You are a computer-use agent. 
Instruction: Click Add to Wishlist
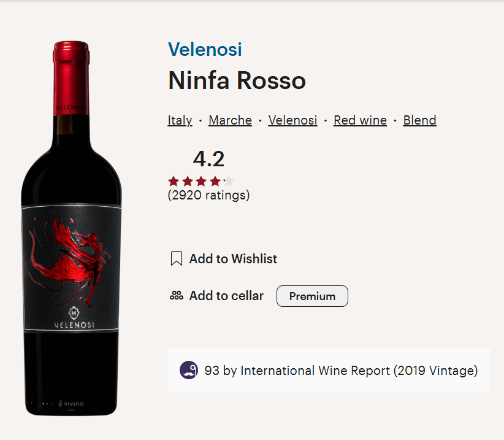coord(233,259)
